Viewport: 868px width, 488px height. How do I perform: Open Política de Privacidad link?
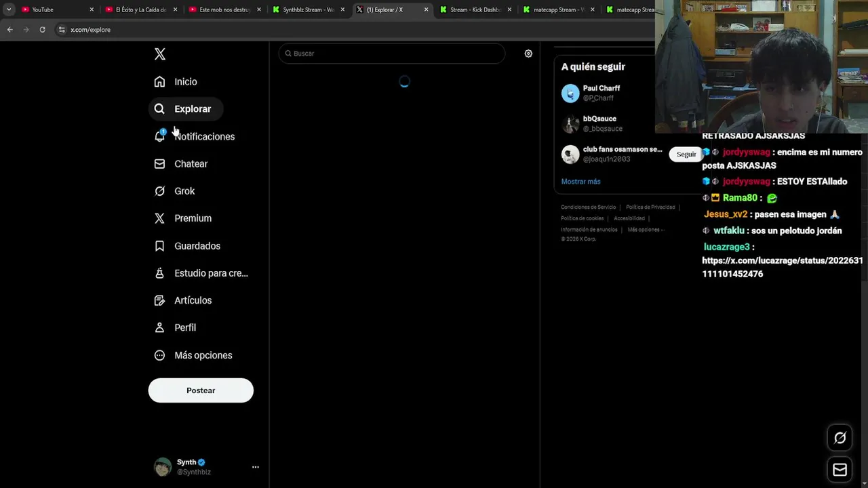650,207
